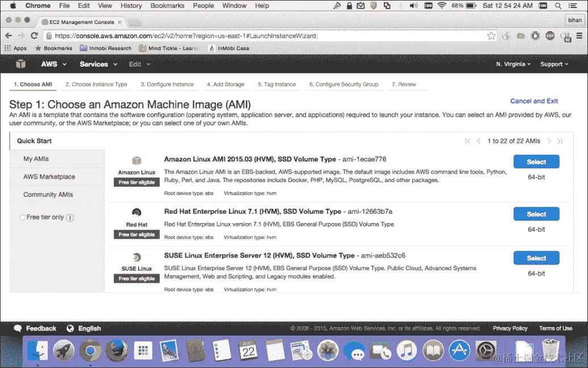Select the Amazon Linux AMI 2015.03
Viewport: 588px width, 368px height.
tap(536, 162)
